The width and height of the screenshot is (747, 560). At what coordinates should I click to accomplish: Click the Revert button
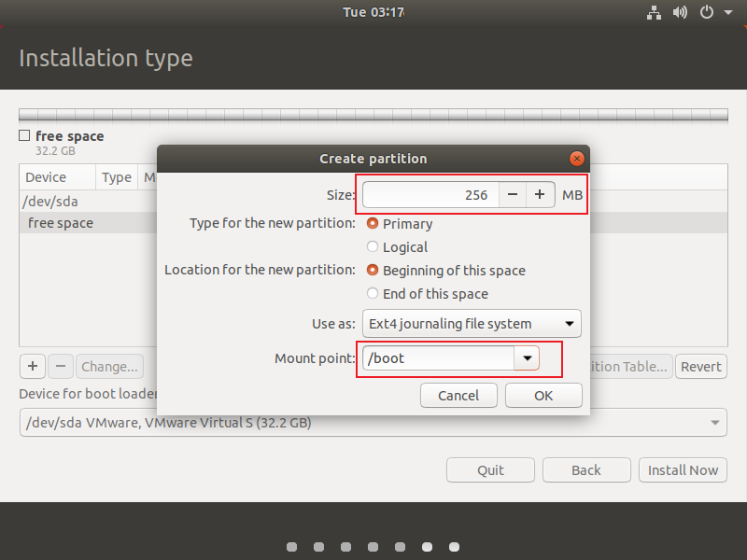[701, 366]
